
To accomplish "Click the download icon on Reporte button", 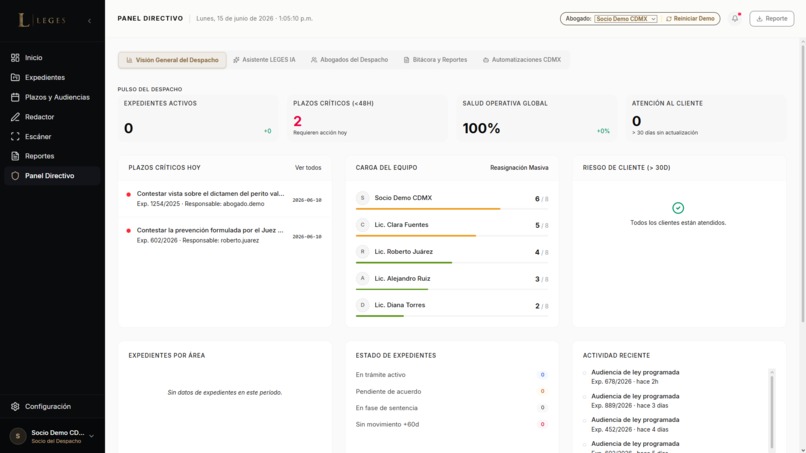I will point(759,19).
